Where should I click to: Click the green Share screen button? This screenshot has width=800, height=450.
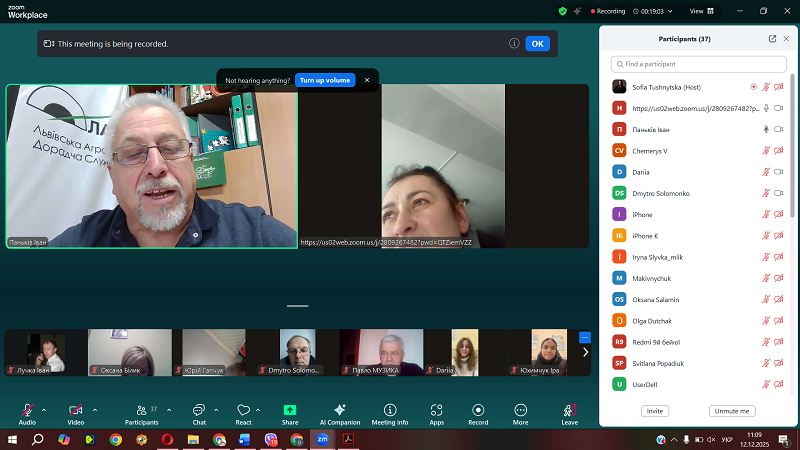click(290, 410)
